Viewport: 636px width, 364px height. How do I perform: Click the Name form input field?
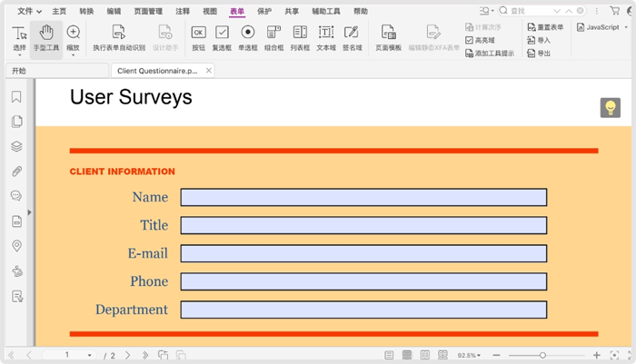click(x=363, y=198)
